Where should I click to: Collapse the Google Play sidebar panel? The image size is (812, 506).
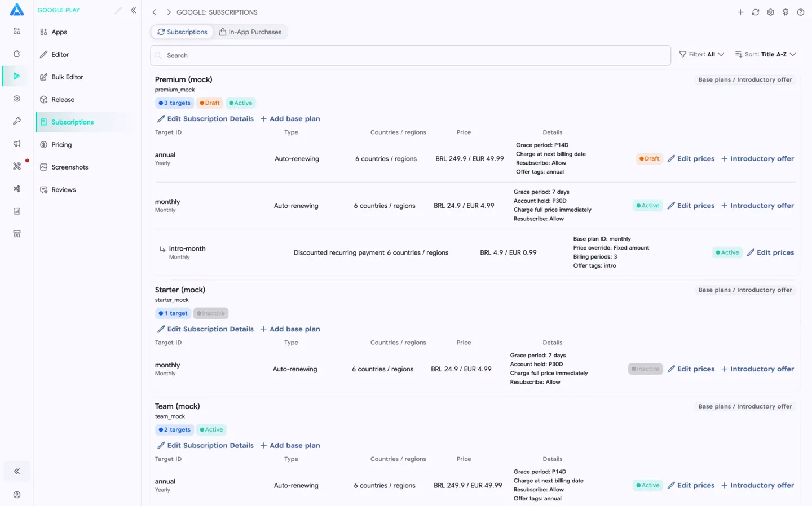coord(134,10)
